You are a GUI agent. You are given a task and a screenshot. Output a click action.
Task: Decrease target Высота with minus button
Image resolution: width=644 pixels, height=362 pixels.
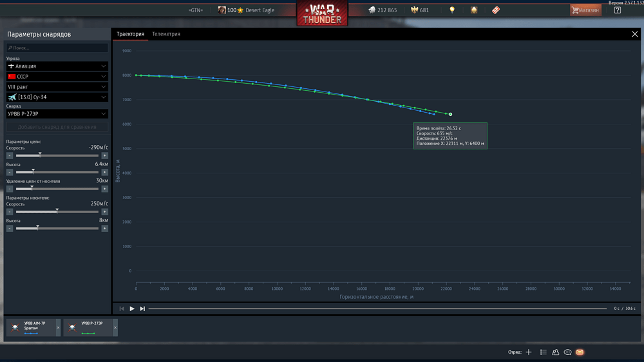(10, 172)
